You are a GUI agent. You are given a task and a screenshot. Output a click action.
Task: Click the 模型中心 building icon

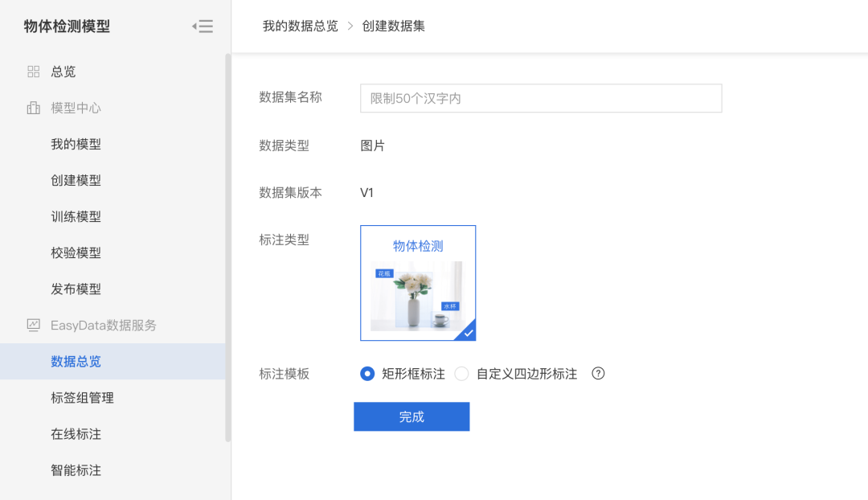[x=33, y=107]
